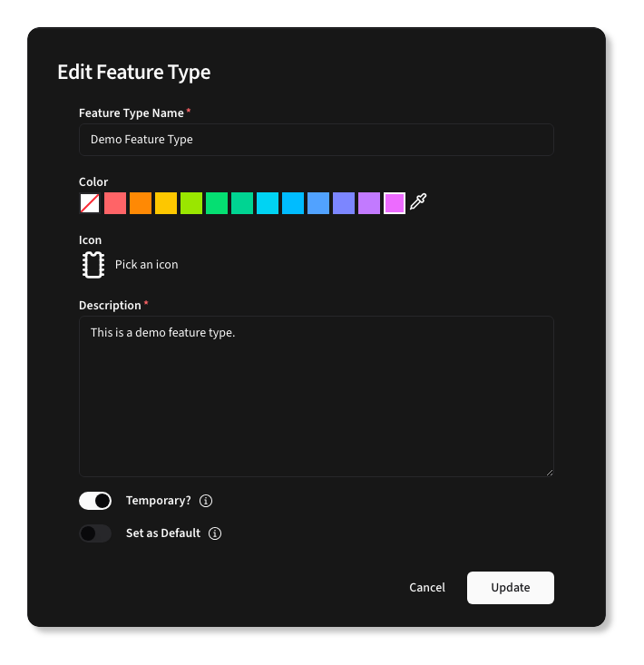Select the no-color swatch with red slash
Viewport: 644px width, 665px height.
(x=90, y=203)
